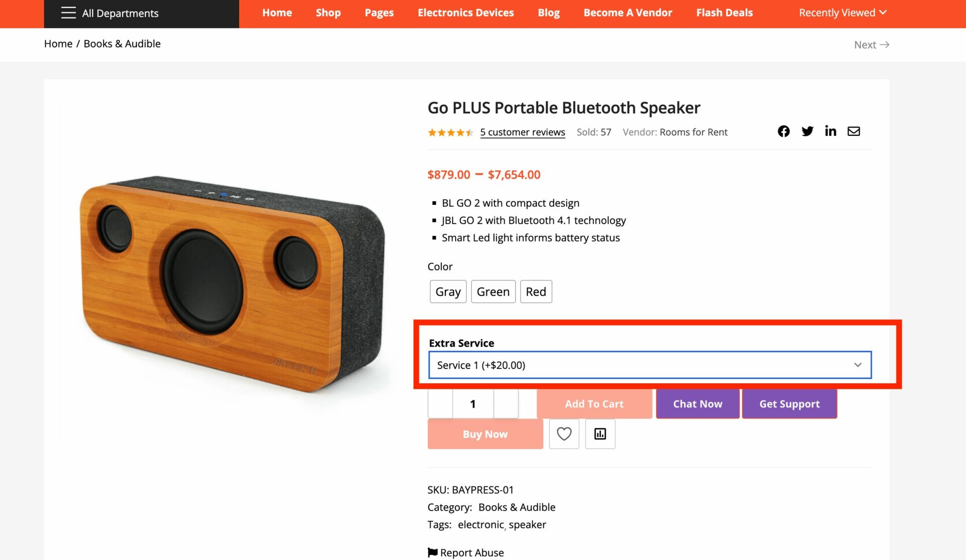Viewport: 966px width, 560px height.
Task: Expand the Recently Viewed dropdown
Action: coord(843,12)
